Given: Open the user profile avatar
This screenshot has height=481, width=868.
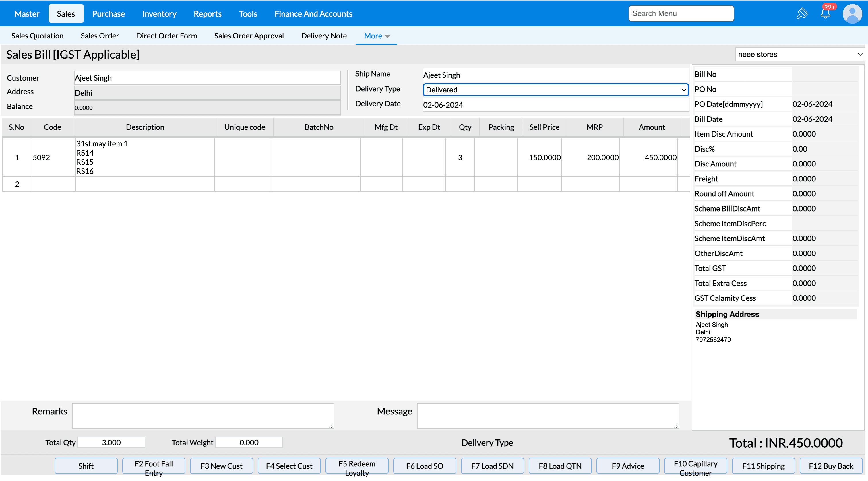Looking at the screenshot, I should pyautogui.click(x=852, y=13).
